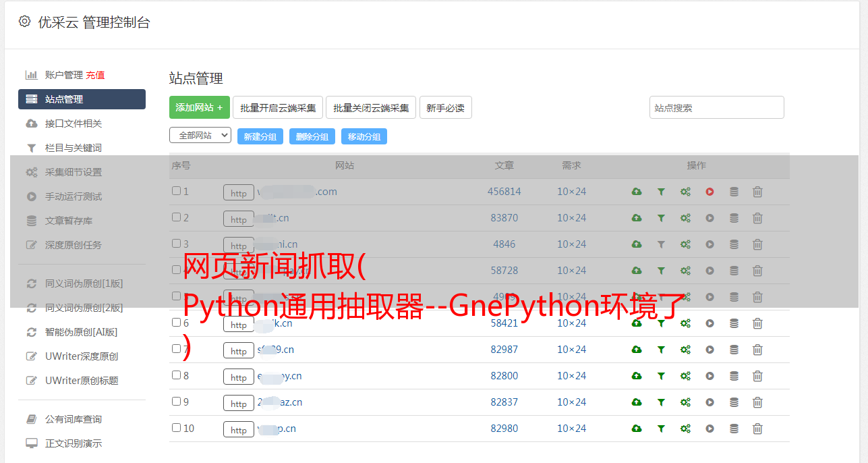868x463 pixels.
Task: Tick the checkbox for row 10
Action: (x=176, y=428)
